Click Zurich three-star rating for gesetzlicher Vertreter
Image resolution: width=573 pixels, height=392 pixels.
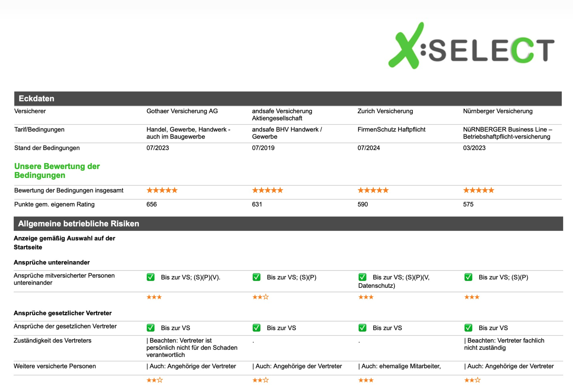(x=366, y=380)
